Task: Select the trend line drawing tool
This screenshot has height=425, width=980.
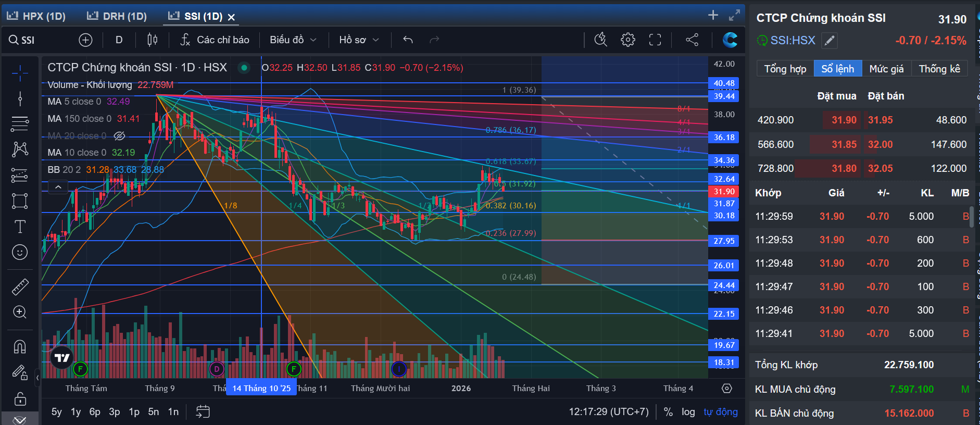Action: tap(20, 98)
